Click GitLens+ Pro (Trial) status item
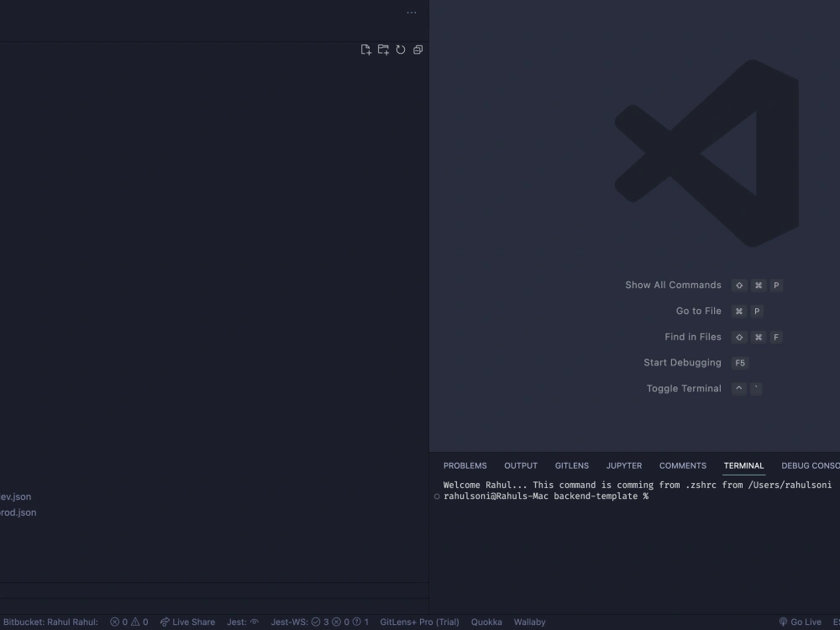840x630 pixels. click(419, 622)
